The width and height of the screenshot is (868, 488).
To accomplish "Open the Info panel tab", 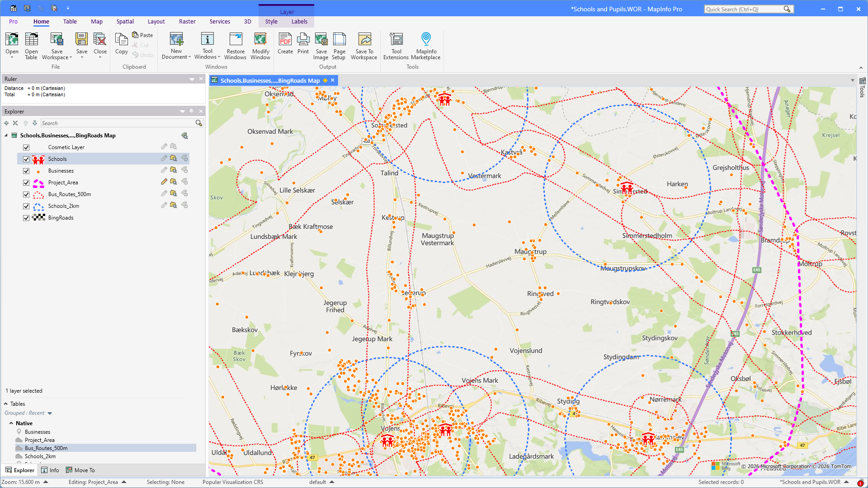I will coord(50,470).
